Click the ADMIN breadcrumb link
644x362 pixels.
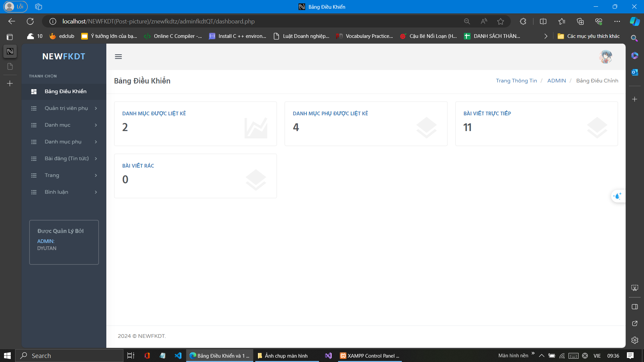(x=556, y=81)
